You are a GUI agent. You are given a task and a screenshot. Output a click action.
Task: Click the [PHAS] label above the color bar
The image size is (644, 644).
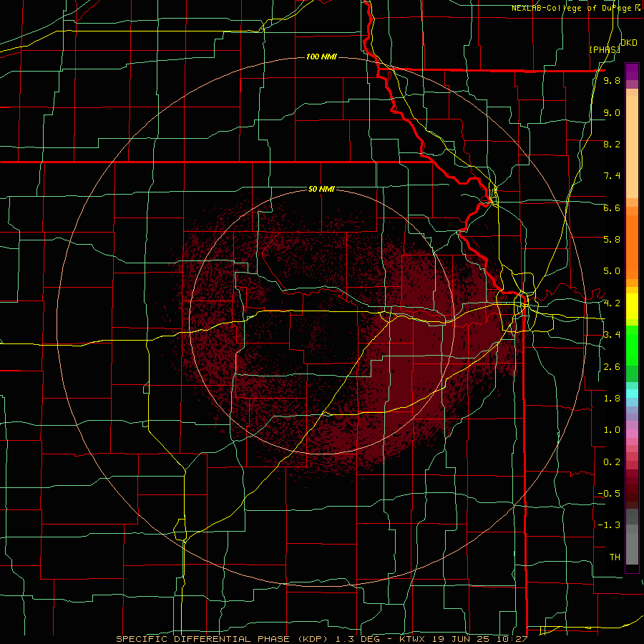[605, 49]
